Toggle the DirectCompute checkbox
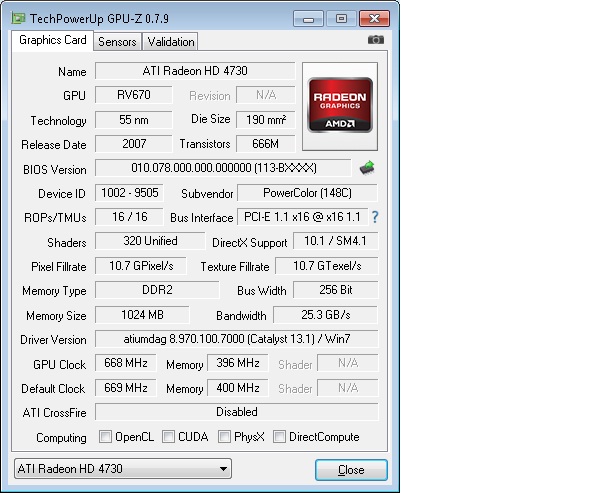Viewport: 614px width, 493px height. [x=279, y=437]
